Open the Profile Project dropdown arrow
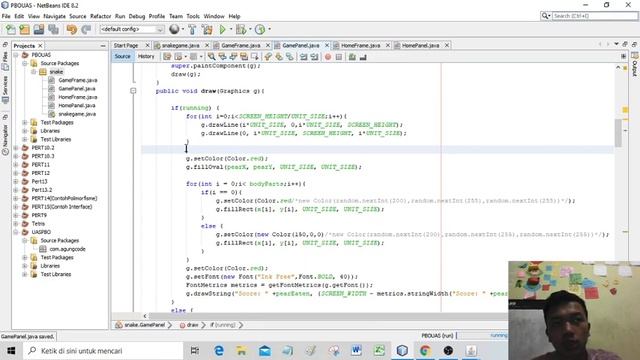Screen dimensions: 640x360 pos(269,29)
